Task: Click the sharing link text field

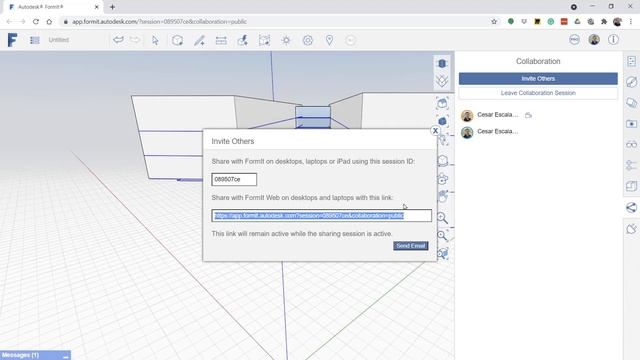Action: (322, 216)
